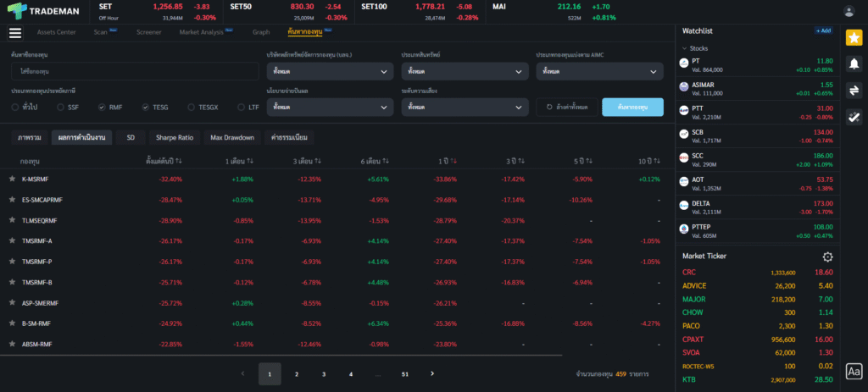Toggle the TESG checkbox
Viewport: 868px width, 392px height.
pos(146,108)
